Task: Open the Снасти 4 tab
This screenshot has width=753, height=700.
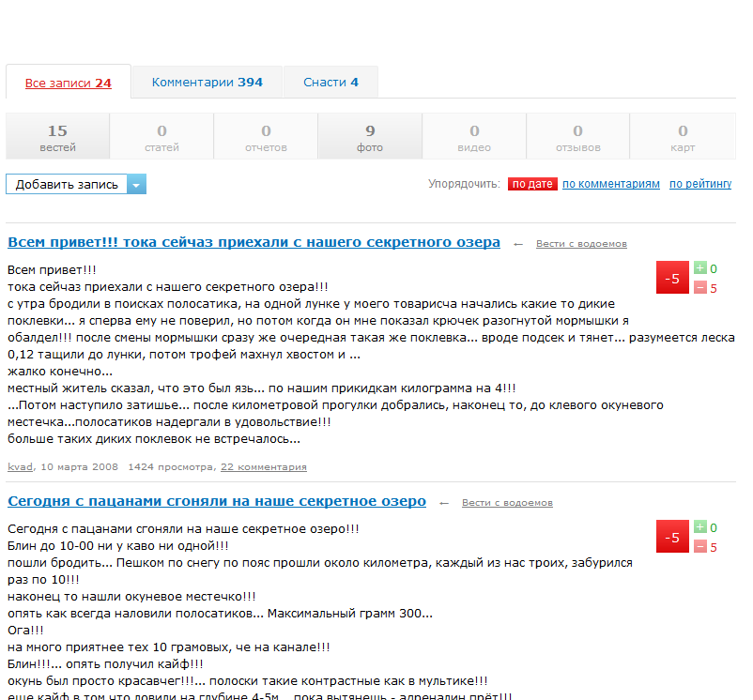Action: pyautogui.click(x=330, y=83)
